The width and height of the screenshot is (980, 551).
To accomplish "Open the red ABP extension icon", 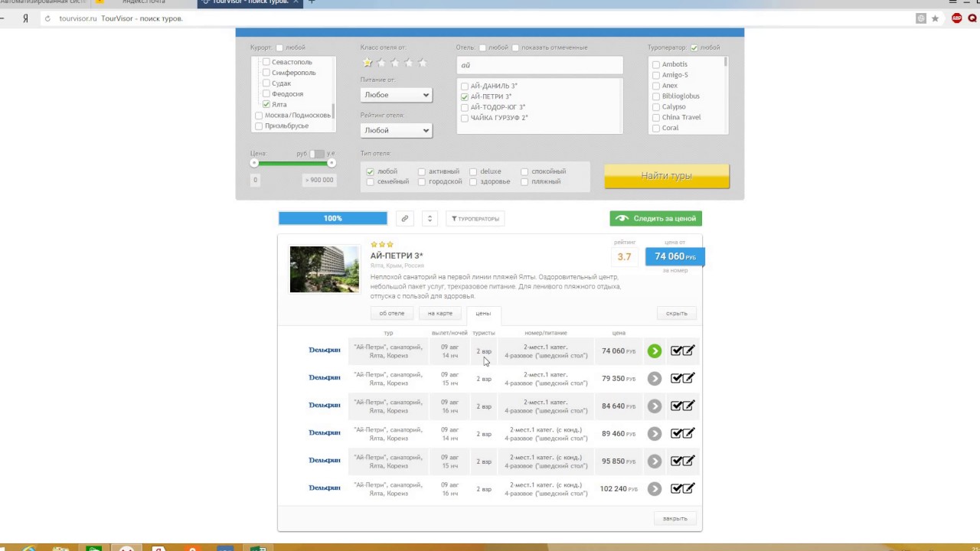I will pos(957,18).
